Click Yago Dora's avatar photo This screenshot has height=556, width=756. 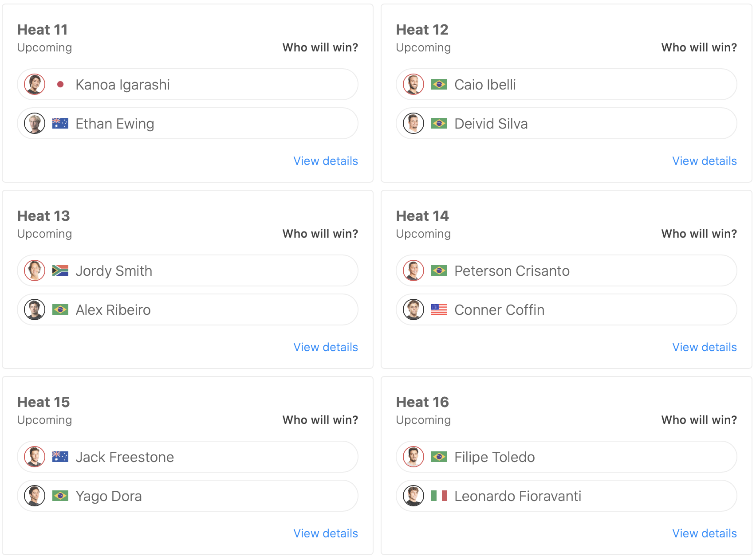tap(35, 496)
